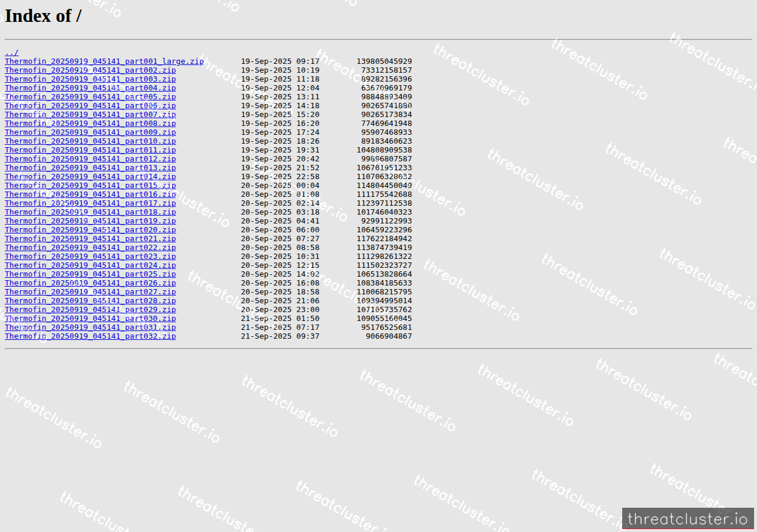Viewport: 757px width, 532px height.
Task: Click the timestamp 20-Sep-2025 16:08
Action: click(280, 283)
